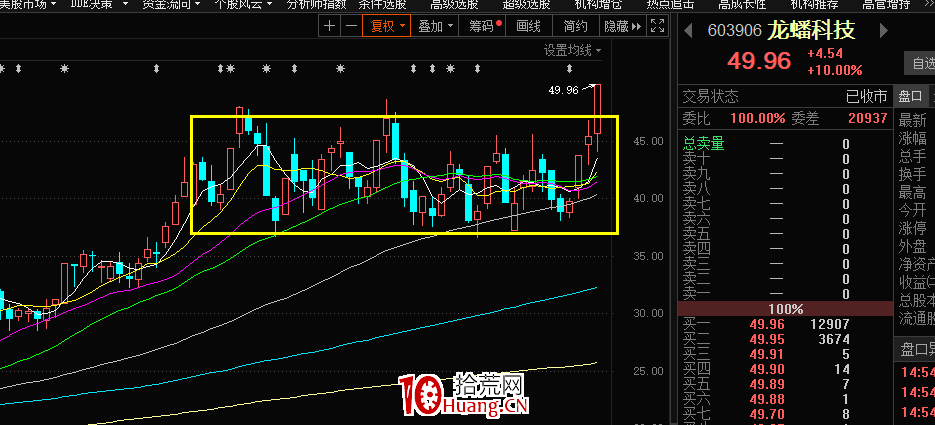Click 买一 price 49.96
Screen dimensions: 935x425
[x=767, y=325]
